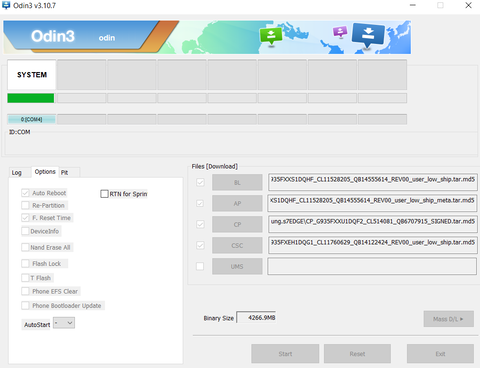Switch to the Pit tab

pos(64,172)
